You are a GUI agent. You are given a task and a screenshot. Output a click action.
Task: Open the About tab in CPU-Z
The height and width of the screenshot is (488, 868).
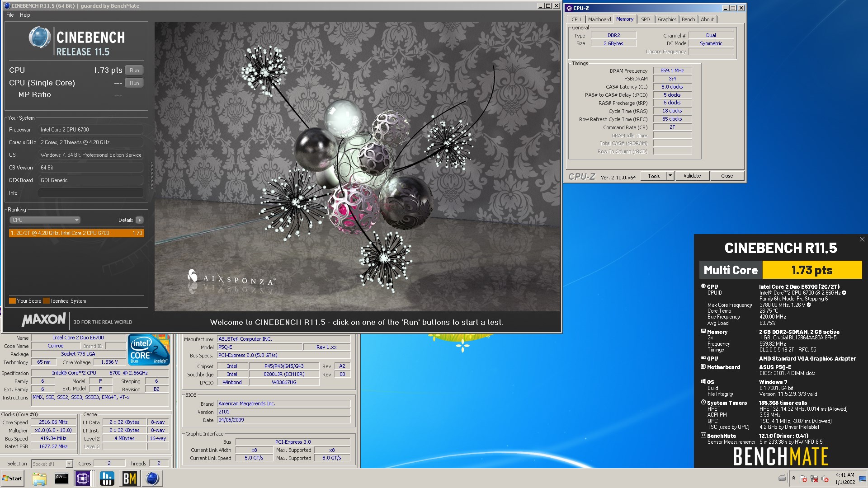708,19
